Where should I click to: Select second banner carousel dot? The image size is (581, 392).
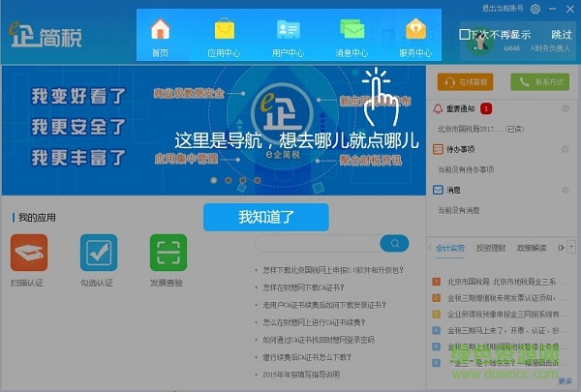pyautogui.click(x=229, y=180)
